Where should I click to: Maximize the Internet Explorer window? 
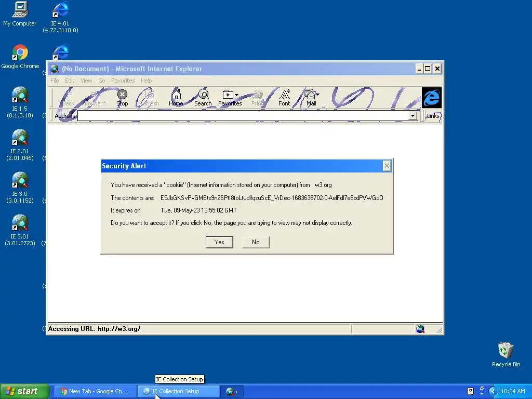point(428,69)
